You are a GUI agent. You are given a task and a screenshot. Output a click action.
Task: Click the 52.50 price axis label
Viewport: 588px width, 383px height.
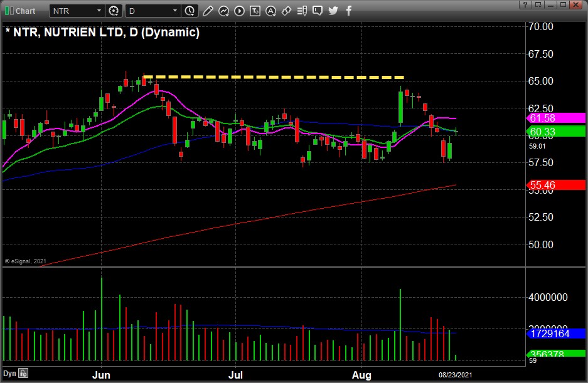coord(540,217)
